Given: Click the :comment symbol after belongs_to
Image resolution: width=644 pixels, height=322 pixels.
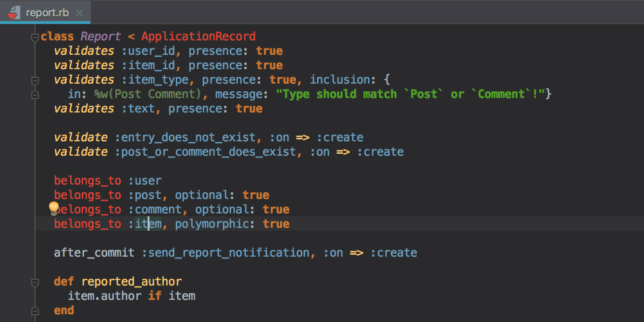Looking at the screenshot, I should pyautogui.click(x=155, y=210).
